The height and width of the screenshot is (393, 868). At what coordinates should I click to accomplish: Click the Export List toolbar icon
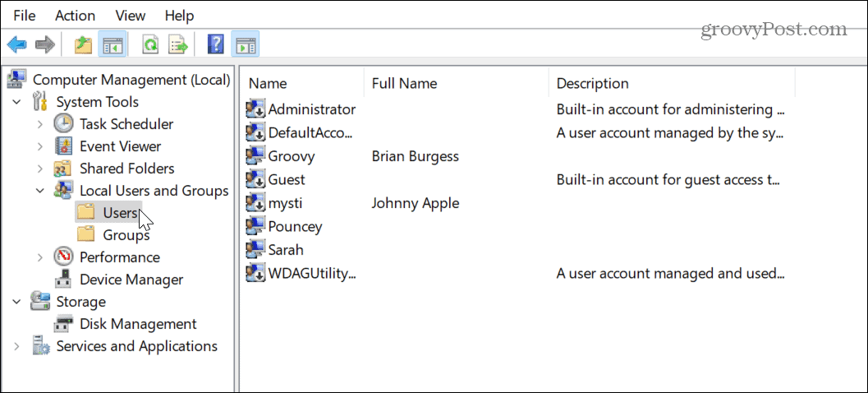pyautogui.click(x=178, y=44)
